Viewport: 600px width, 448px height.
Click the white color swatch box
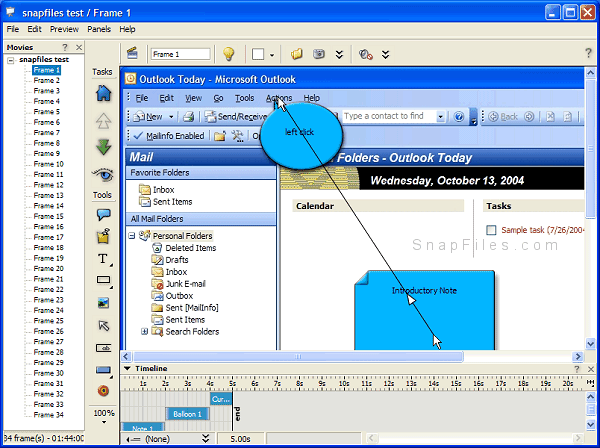tap(258, 54)
